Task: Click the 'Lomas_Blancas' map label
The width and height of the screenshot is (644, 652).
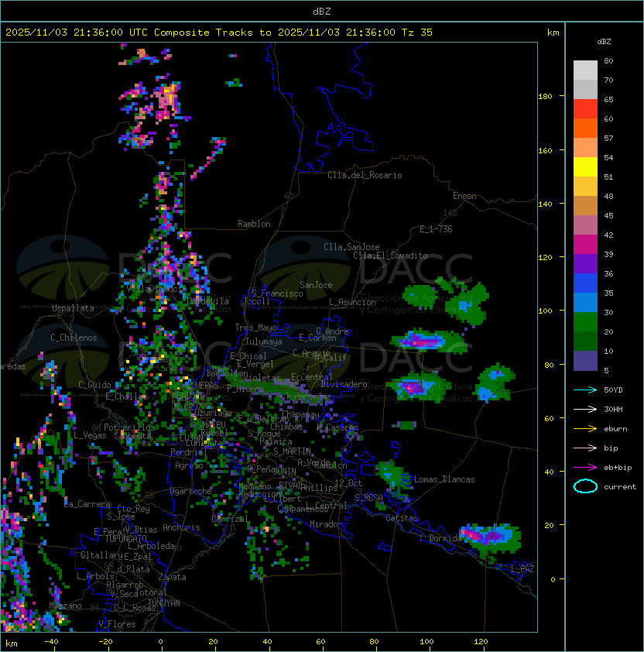Action: tap(444, 479)
